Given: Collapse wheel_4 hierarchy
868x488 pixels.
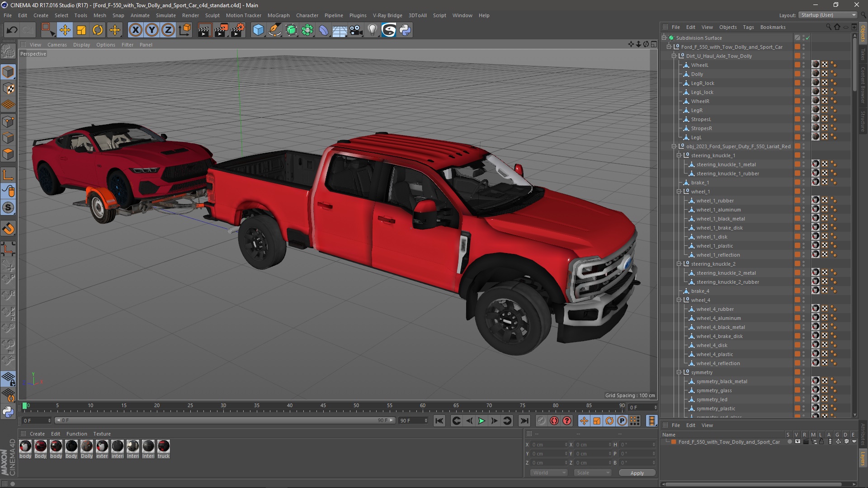Looking at the screenshot, I should [679, 300].
